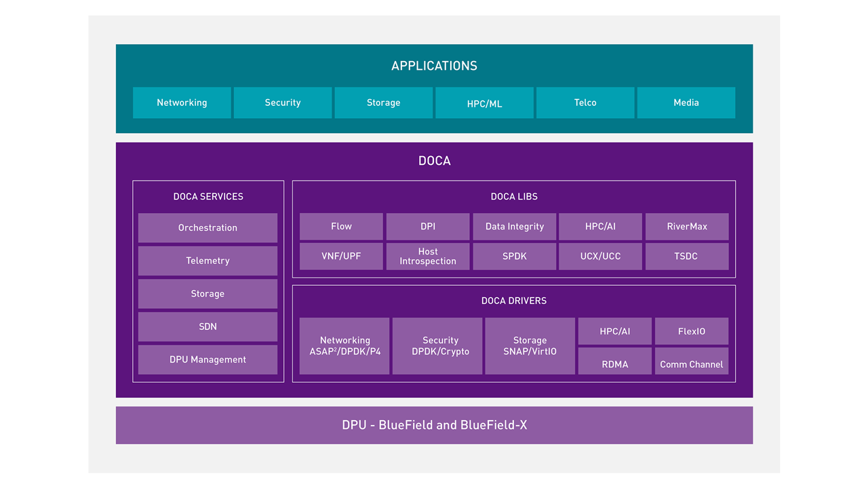Click the DOCA title text

(x=434, y=161)
